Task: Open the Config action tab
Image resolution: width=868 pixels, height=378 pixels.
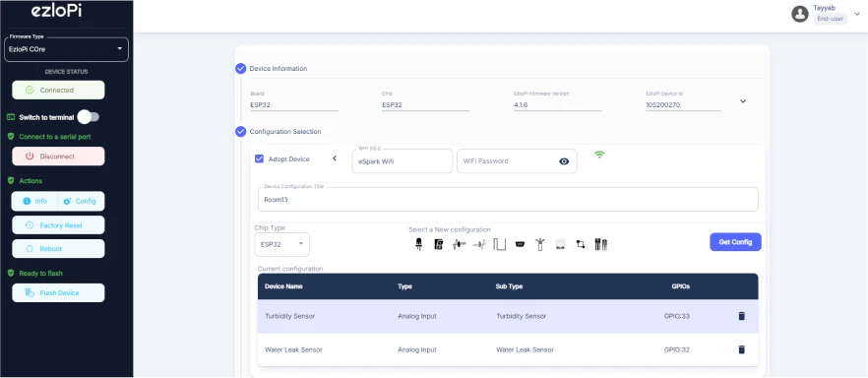Action: click(81, 201)
